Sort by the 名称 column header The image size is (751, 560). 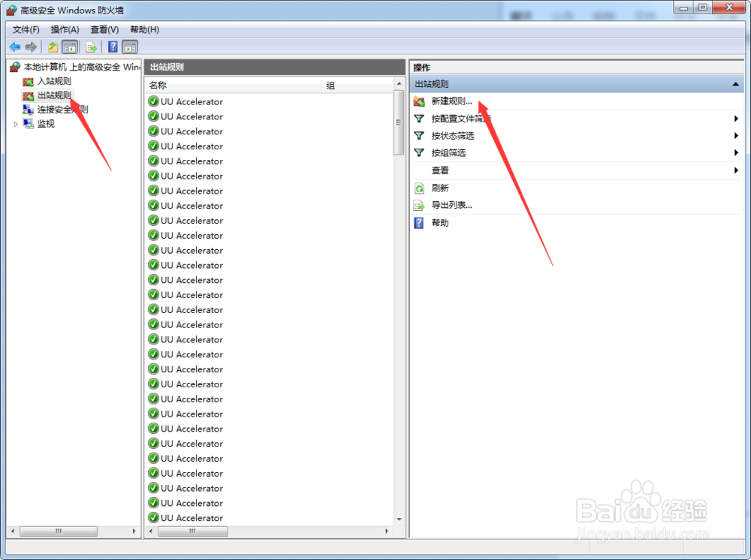tap(234, 85)
